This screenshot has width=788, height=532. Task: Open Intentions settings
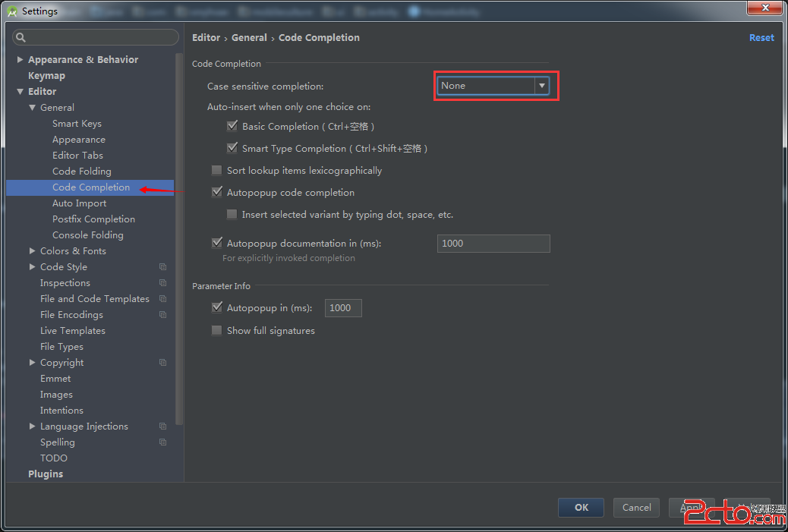[61, 411]
